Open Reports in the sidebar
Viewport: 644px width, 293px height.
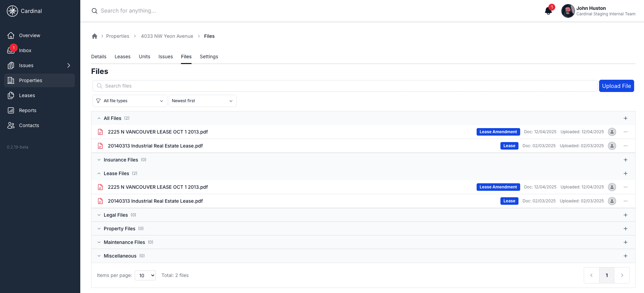39,110
